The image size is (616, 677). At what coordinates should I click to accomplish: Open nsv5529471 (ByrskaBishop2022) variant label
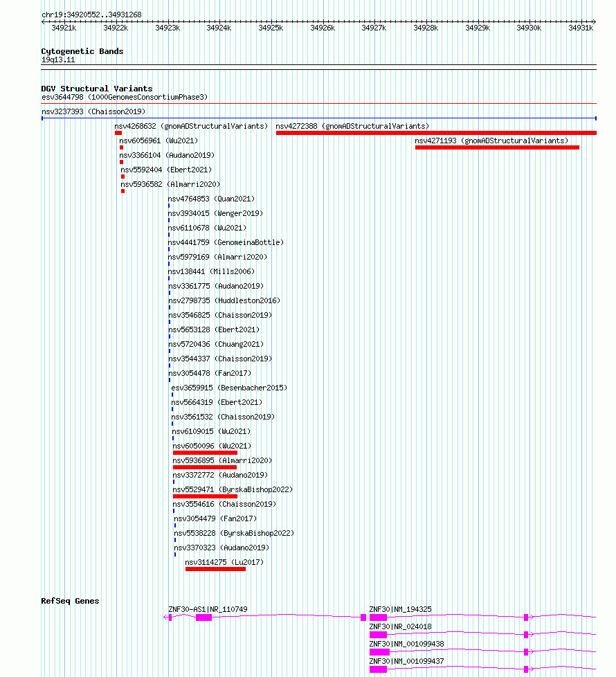[x=233, y=489]
